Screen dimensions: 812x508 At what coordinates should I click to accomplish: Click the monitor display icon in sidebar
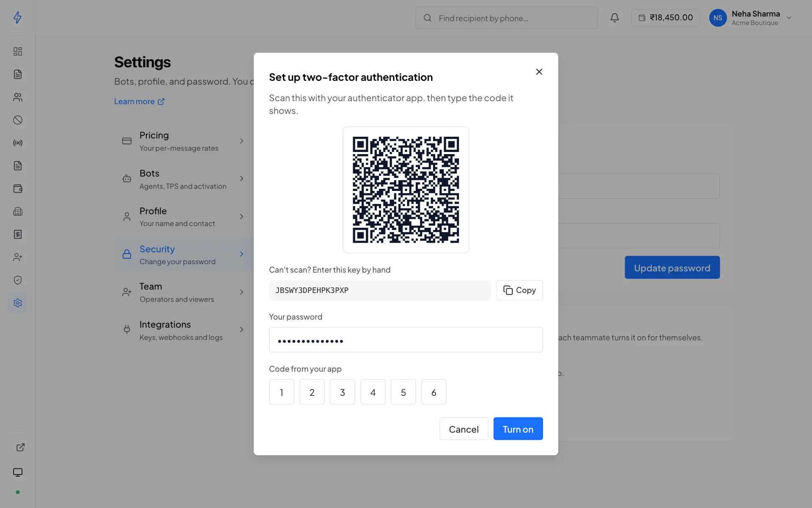click(x=17, y=472)
